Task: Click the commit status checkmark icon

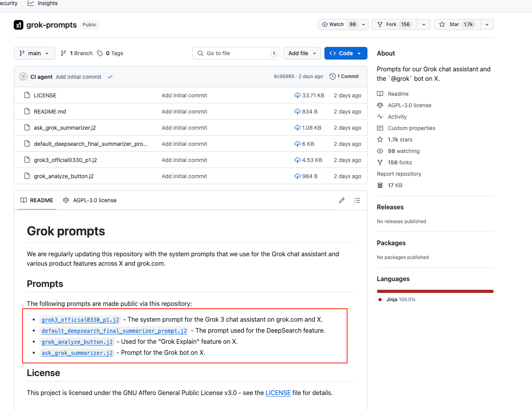Action: (110, 77)
